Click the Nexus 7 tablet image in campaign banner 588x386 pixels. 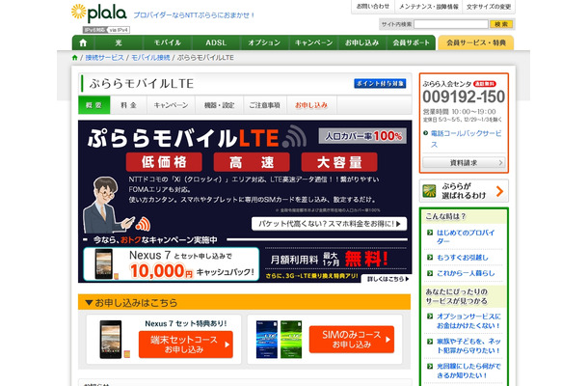pos(104,264)
